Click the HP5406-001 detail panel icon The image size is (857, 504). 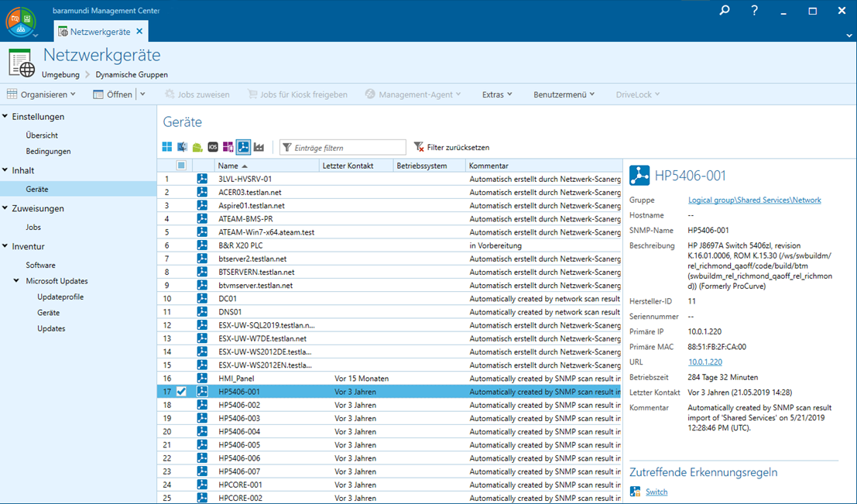[639, 176]
